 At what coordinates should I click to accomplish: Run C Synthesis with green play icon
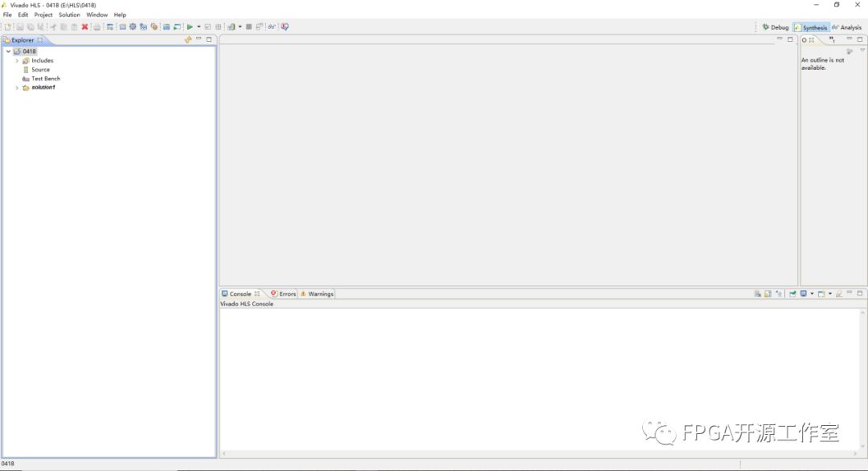point(190,27)
